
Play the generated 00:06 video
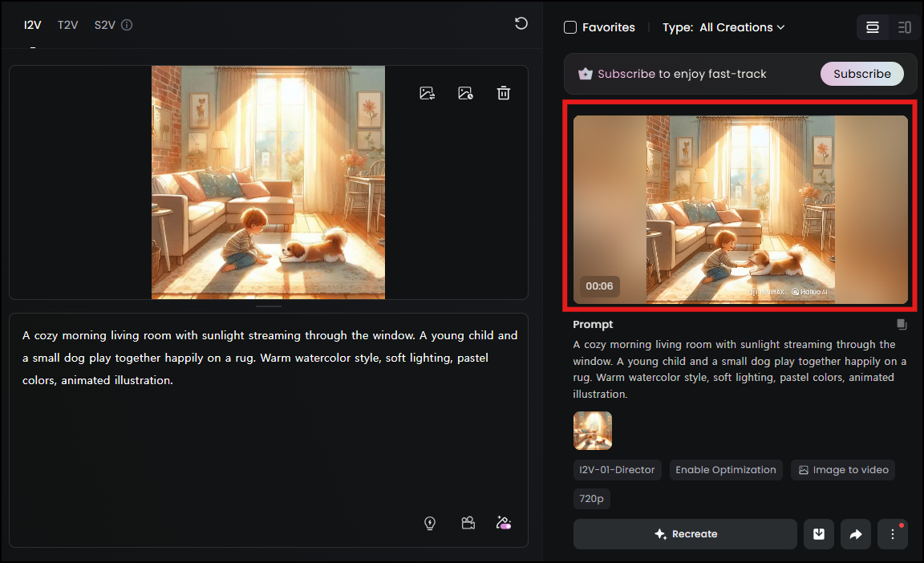click(740, 209)
